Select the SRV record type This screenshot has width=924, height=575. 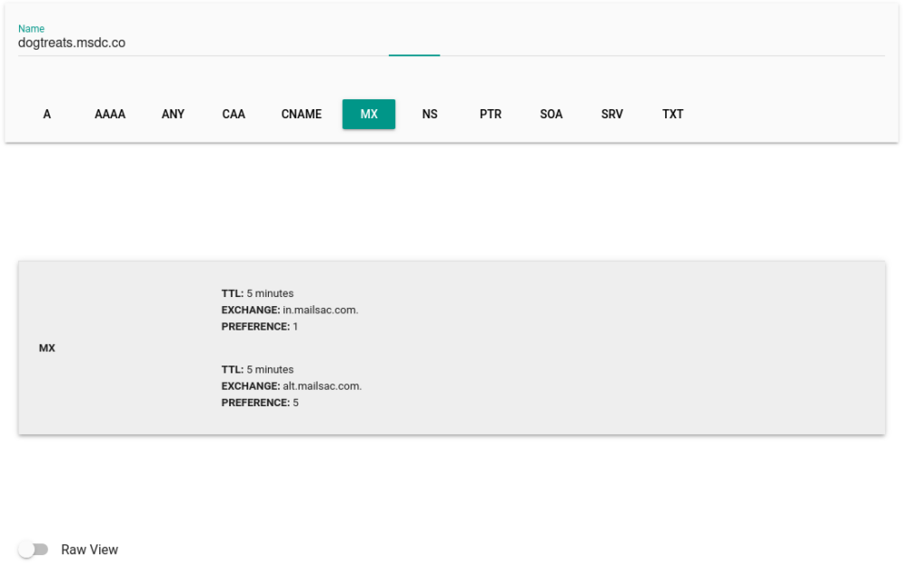613,115
